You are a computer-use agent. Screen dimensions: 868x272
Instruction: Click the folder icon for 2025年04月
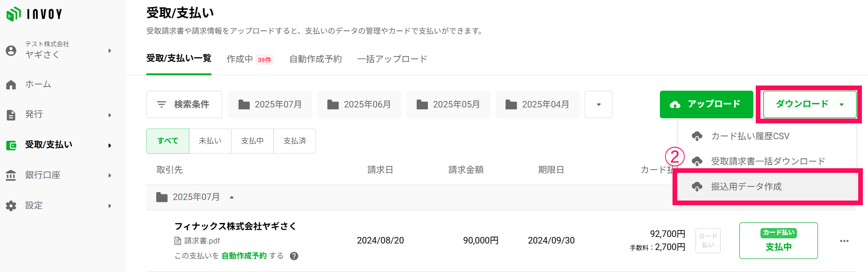pyautogui.click(x=511, y=104)
